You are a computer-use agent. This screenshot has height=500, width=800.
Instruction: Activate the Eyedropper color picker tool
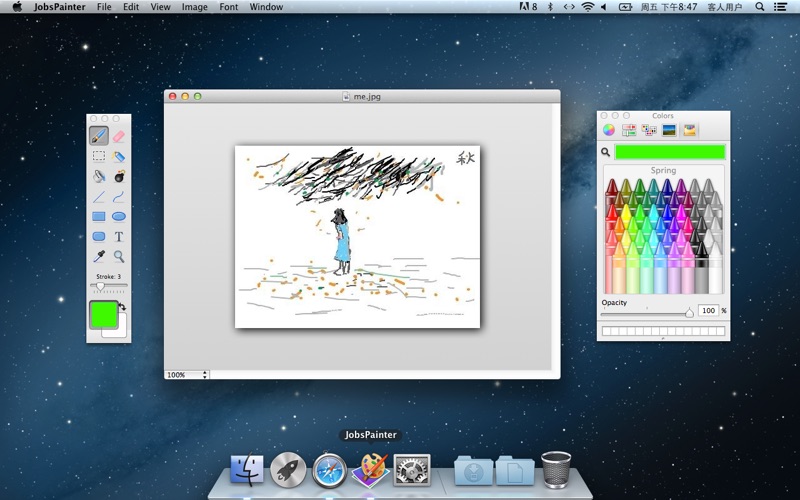coord(98,256)
